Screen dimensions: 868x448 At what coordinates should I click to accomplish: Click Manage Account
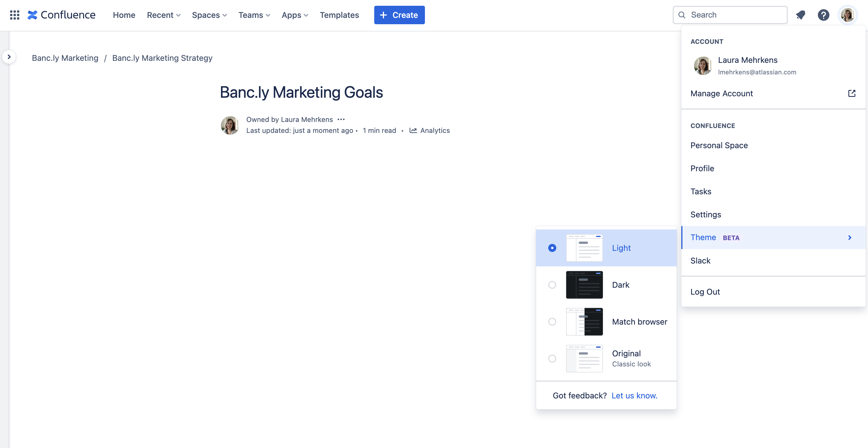[x=773, y=93]
